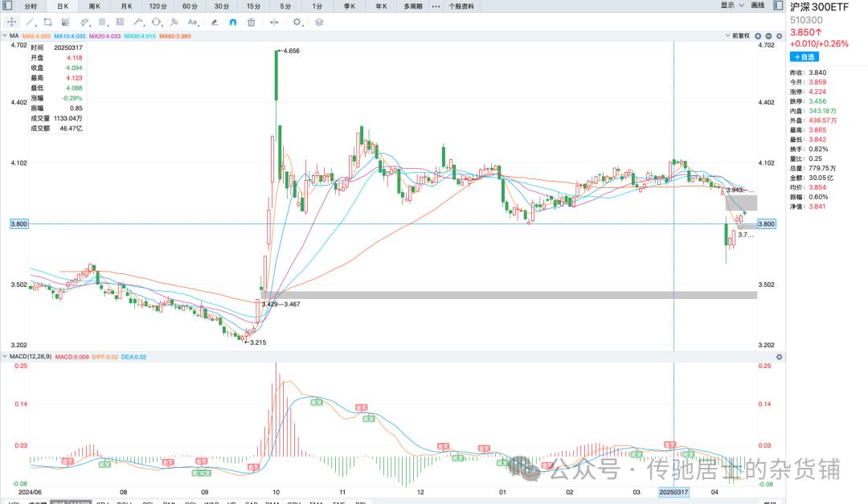868x504 pixels.
Task: Collapse the MA indicator row
Action: click(6, 36)
